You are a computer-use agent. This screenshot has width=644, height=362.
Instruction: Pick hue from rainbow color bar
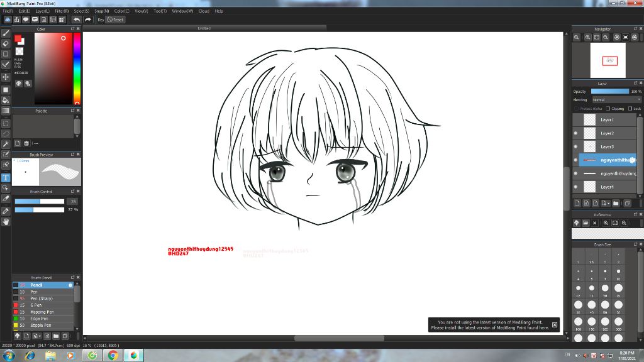77,69
